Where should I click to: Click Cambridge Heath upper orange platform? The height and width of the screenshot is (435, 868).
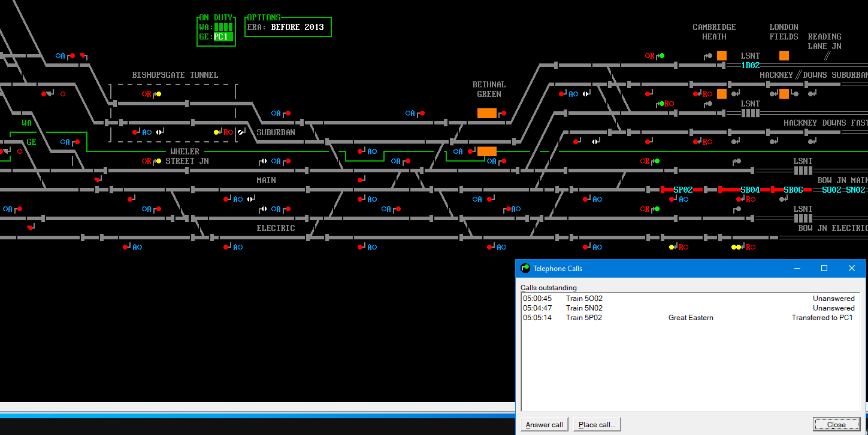[722, 56]
